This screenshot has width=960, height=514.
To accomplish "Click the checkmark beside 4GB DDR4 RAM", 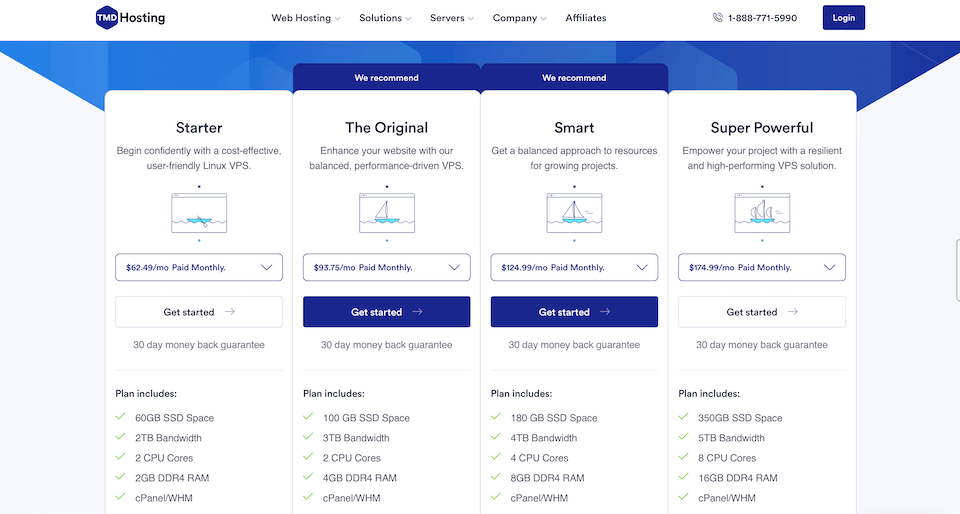I will tap(308, 477).
